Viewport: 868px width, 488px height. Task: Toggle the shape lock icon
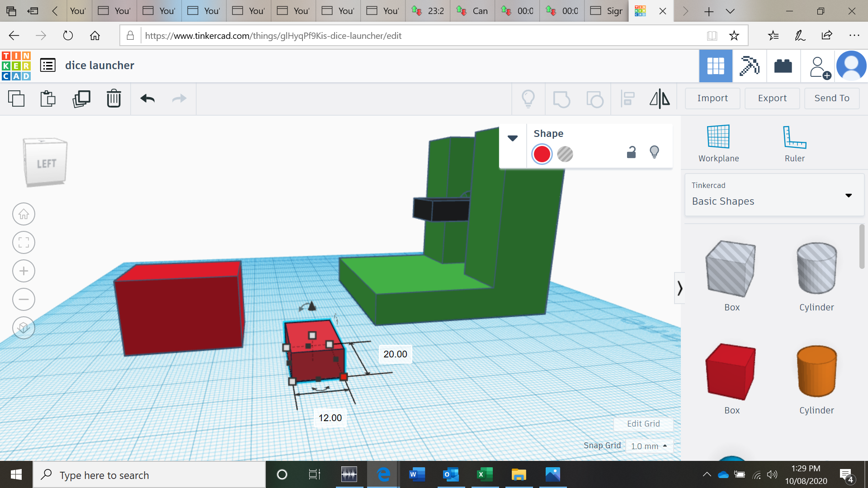632,153
